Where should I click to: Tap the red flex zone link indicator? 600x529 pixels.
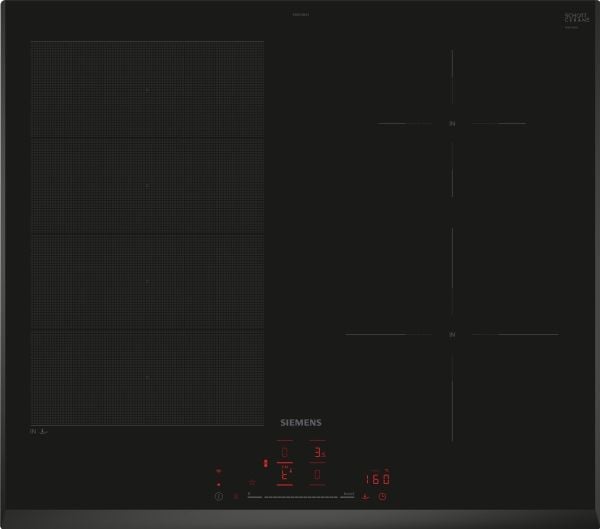coord(266,464)
